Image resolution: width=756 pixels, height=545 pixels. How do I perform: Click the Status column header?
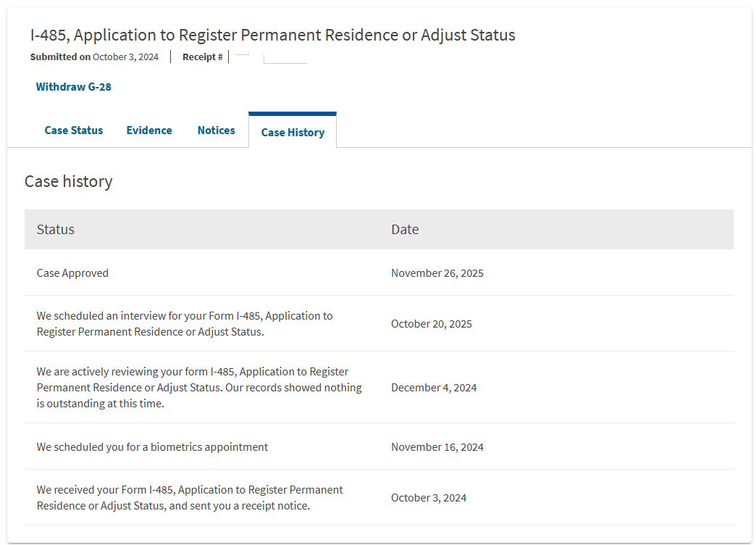point(56,230)
